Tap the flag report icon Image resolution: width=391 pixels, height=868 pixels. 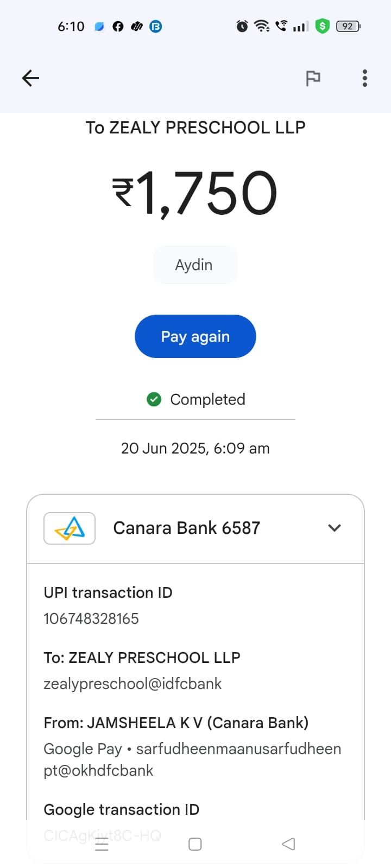(x=313, y=78)
